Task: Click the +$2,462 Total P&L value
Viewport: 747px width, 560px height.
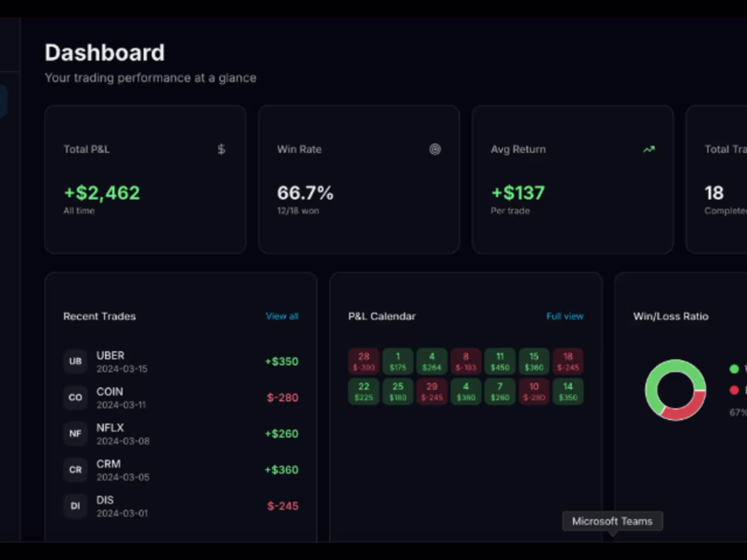Action: pos(102,193)
